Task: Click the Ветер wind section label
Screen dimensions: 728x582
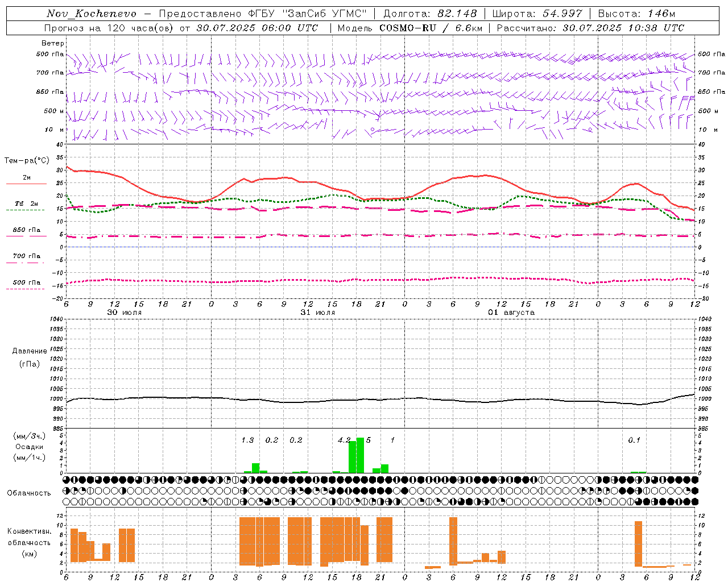Action: tap(52, 43)
